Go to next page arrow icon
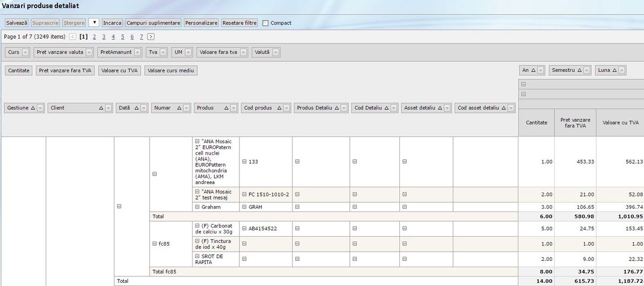644x286 pixels. 151,37
